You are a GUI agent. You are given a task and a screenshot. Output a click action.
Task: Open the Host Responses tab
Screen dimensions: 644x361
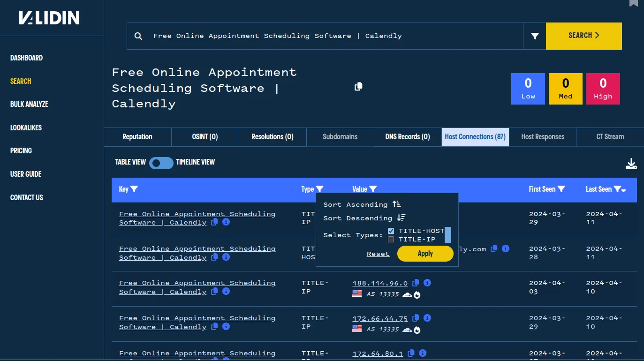[543, 137]
